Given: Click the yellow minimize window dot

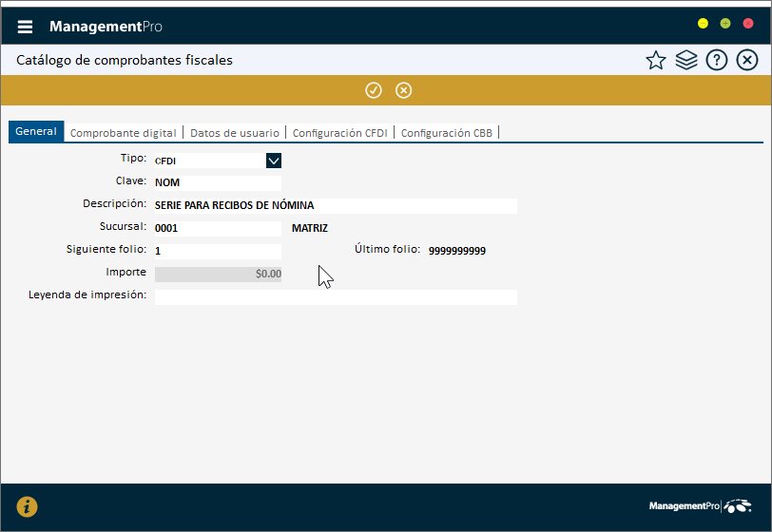Looking at the screenshot, I should (x=703, y=23).
